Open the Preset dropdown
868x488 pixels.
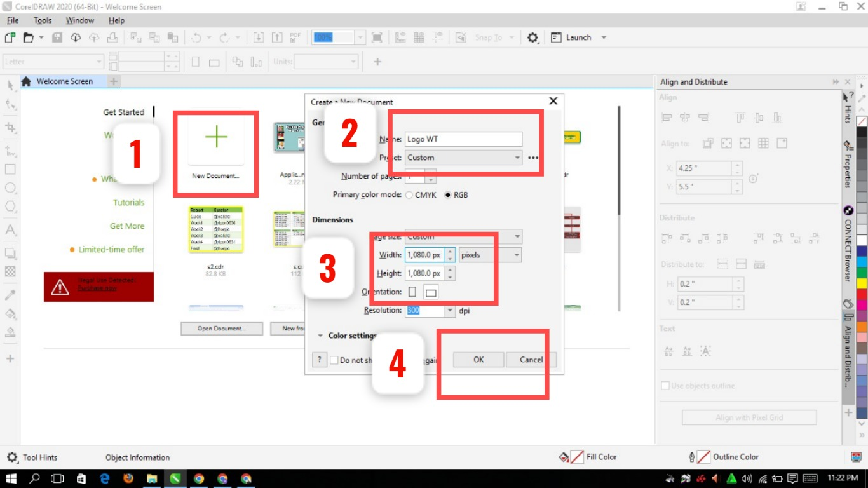[x=463, y=158]
